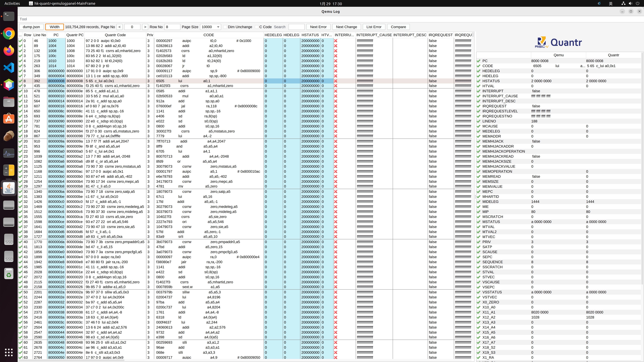Open the hexagon cube app in the dock

pyautogui.click(x=9, y=85)
